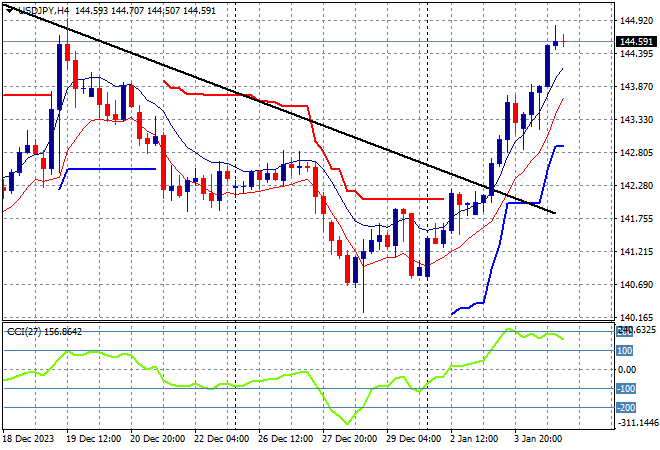
Task: Click the 144.395 price axis label
Action: pos(637,53)
